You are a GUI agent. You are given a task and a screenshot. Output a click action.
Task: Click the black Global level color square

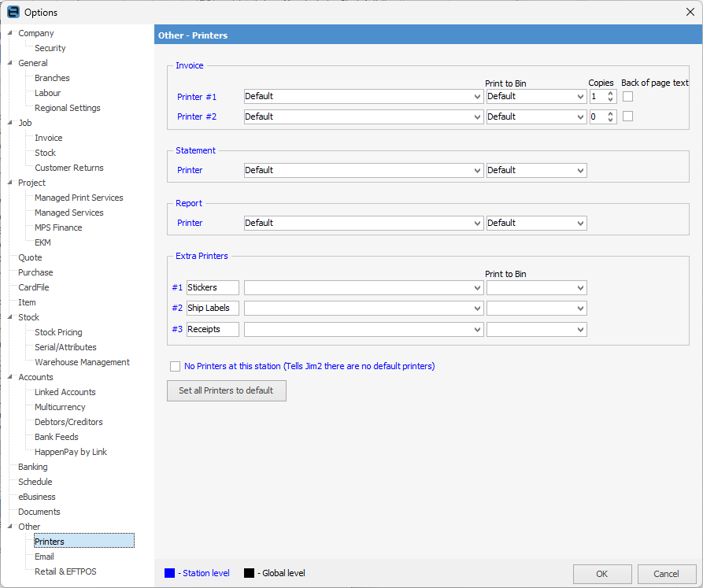pos(249,573)
